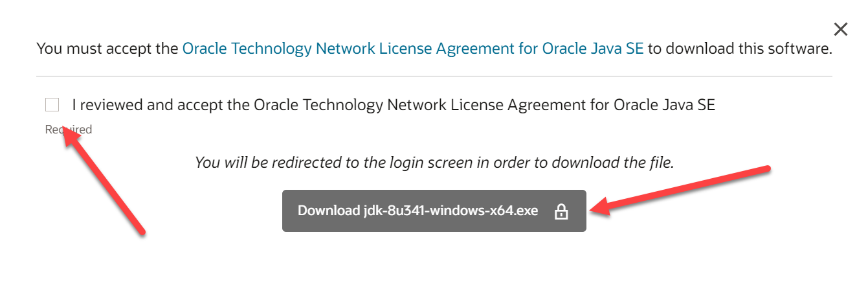Click the "Required" hint under the checkbox
Viewport: 868px width, 287px height.
pyautogui.click(x=69, y=130)
